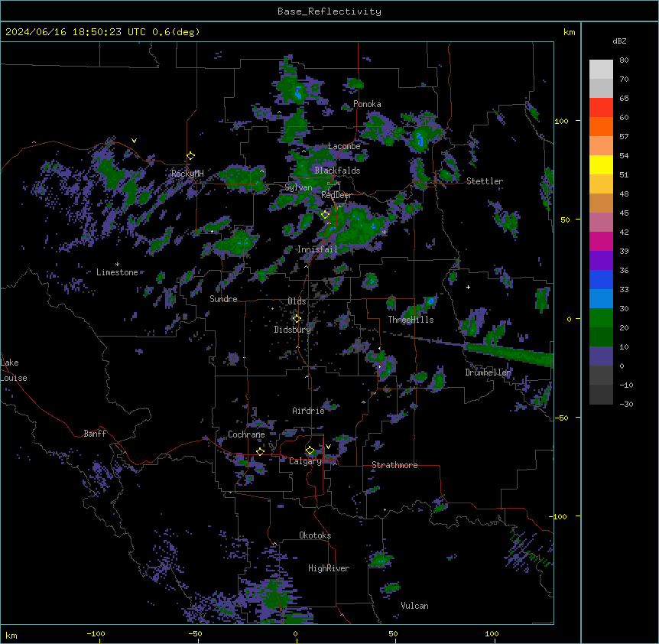Click the yellow V marker east of Calgary
659x644 pixels.
(328, 447)
